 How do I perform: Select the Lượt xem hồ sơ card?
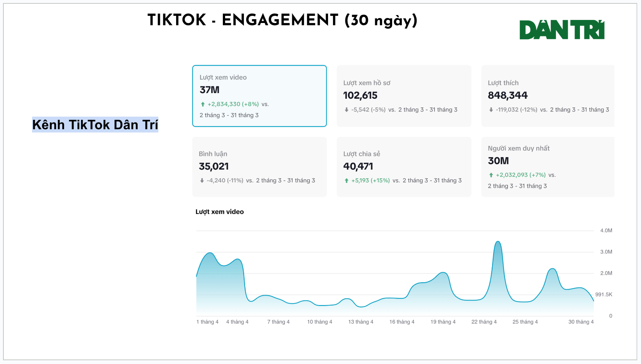click(404, 96)
